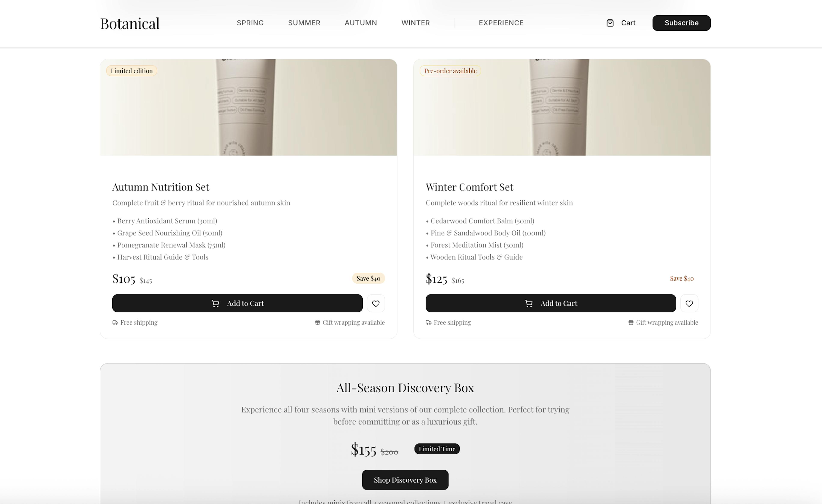Open the SUMMER navigation item

pyautogui.click(x=304, y=23)
